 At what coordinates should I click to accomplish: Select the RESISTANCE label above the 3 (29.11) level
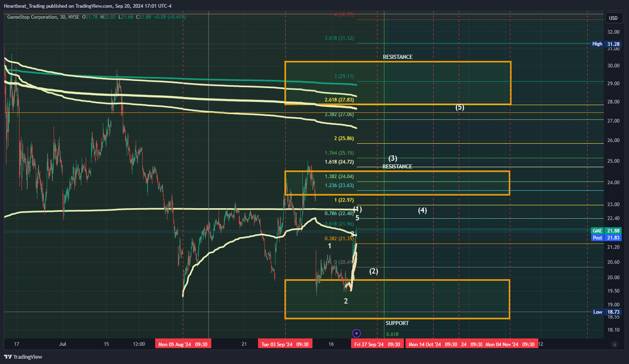[x=397, y=57]
